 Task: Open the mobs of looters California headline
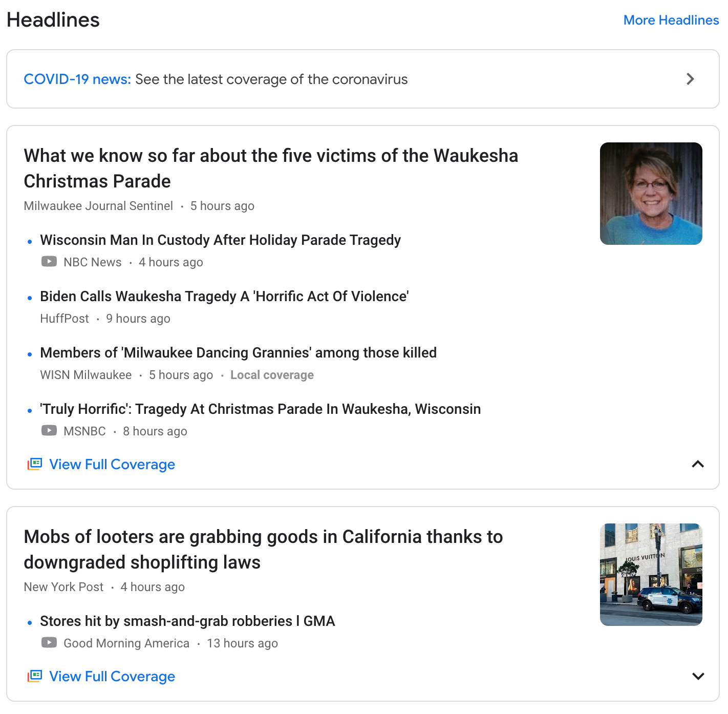(263, 549)
